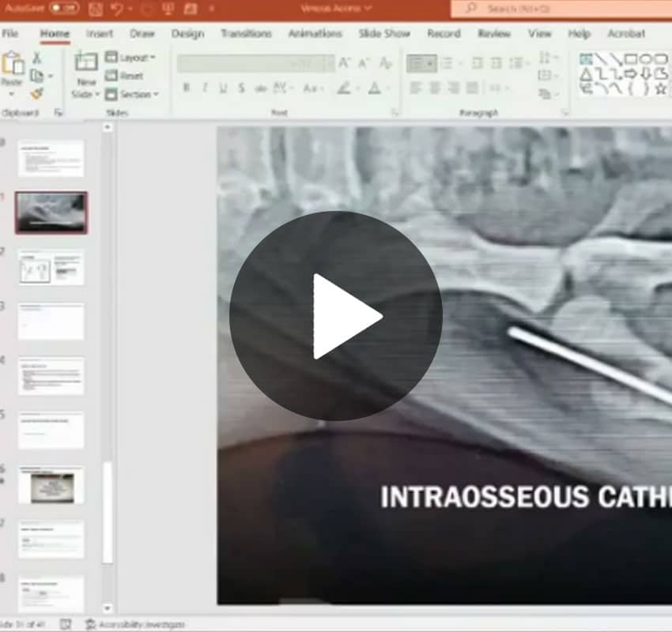Click the Search box in title bar
Viewport: 672px width, 632px height.
pos(561,8)
